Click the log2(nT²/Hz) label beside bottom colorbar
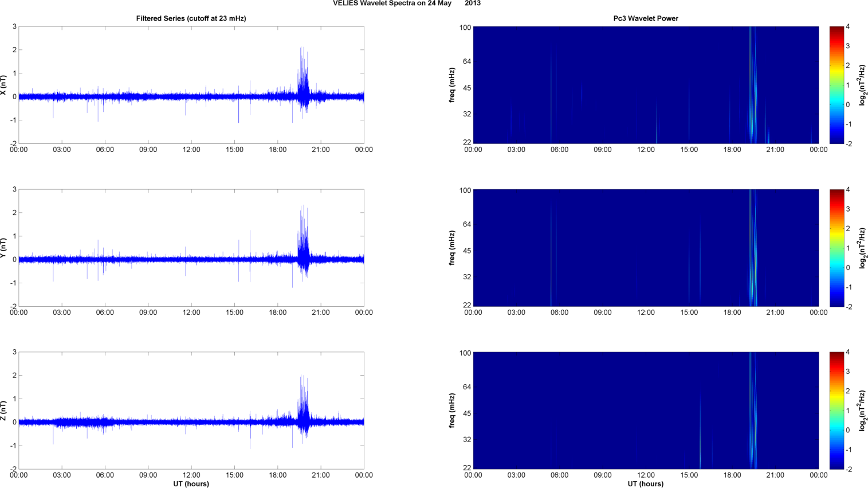 862,411
